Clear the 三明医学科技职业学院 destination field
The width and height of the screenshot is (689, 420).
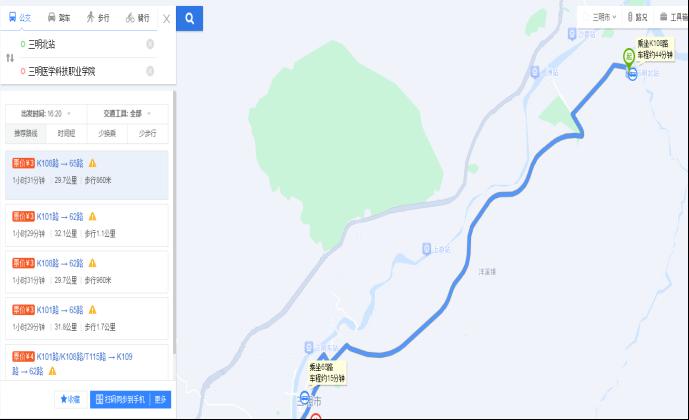tap(150, 71)
